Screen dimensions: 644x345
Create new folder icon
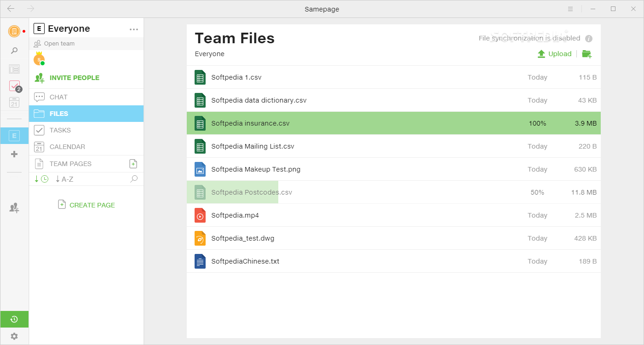coord(586,54)
